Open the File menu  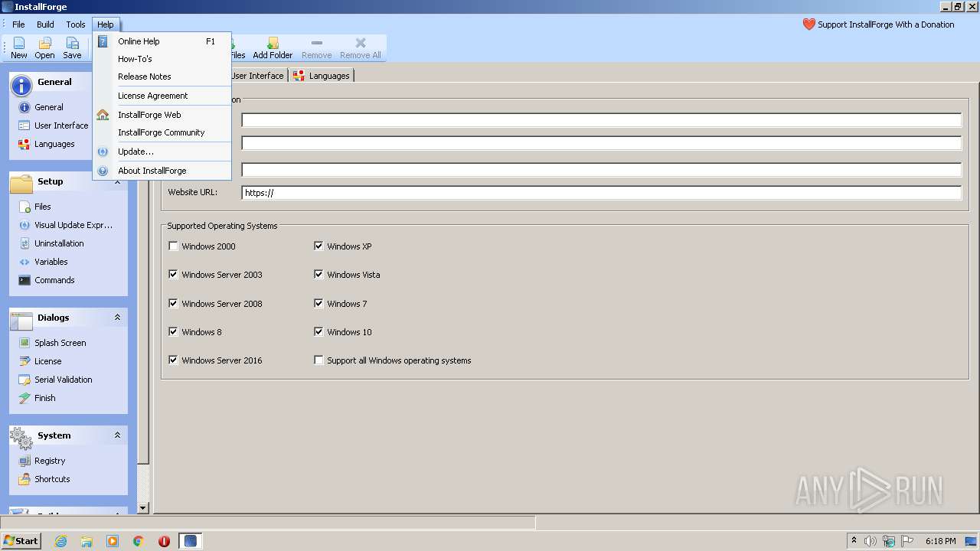pos(18,24)
